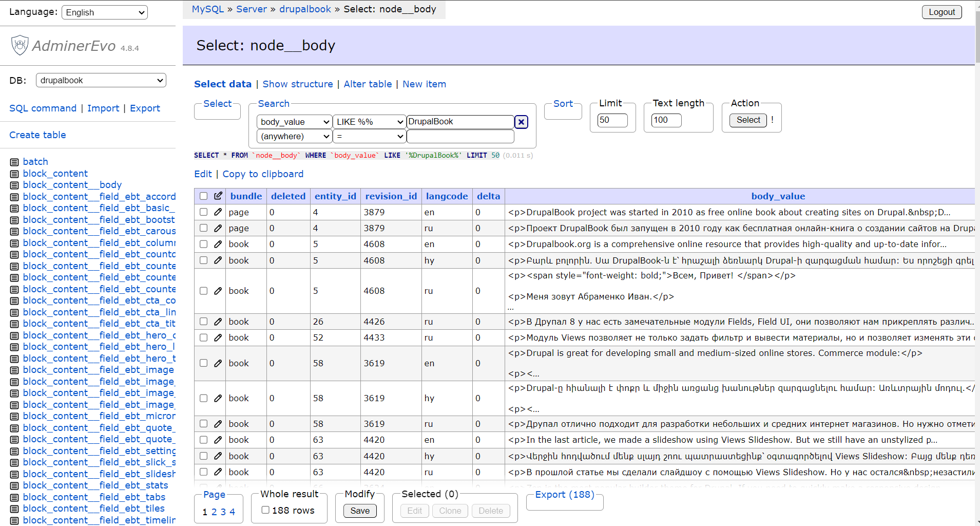The width and height of the screenshot is (980, 526).
Task: Open Import page
Action: tap(103, 108)
